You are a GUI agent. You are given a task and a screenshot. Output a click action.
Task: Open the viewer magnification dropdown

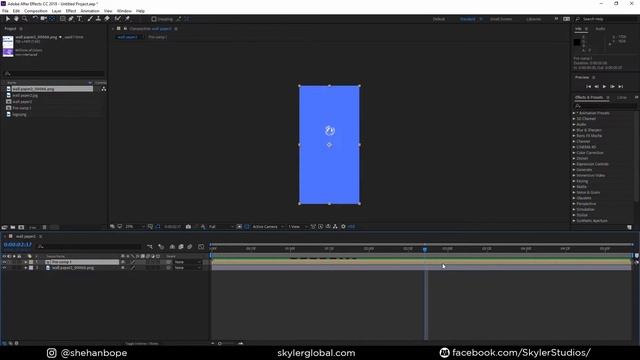pos(135,227)
